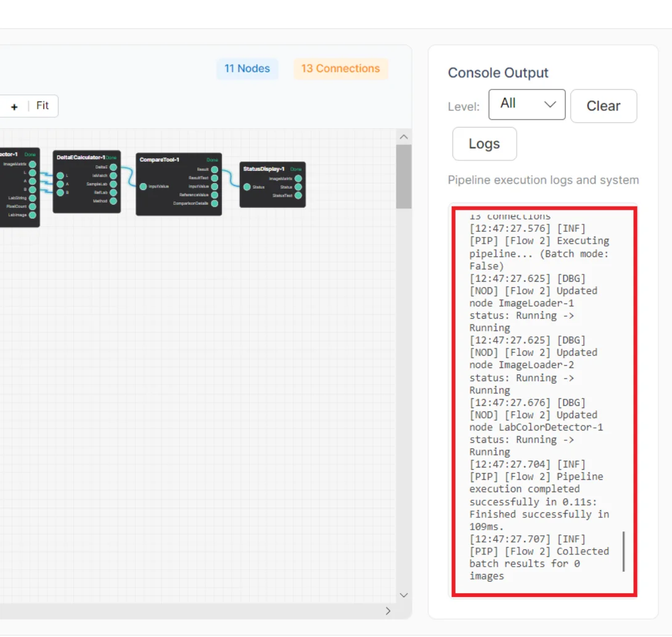Click the log text 'successfully in 0.11s:'
Screen dimensions: 672x637
pyautogui.click(x=533, y=502)
